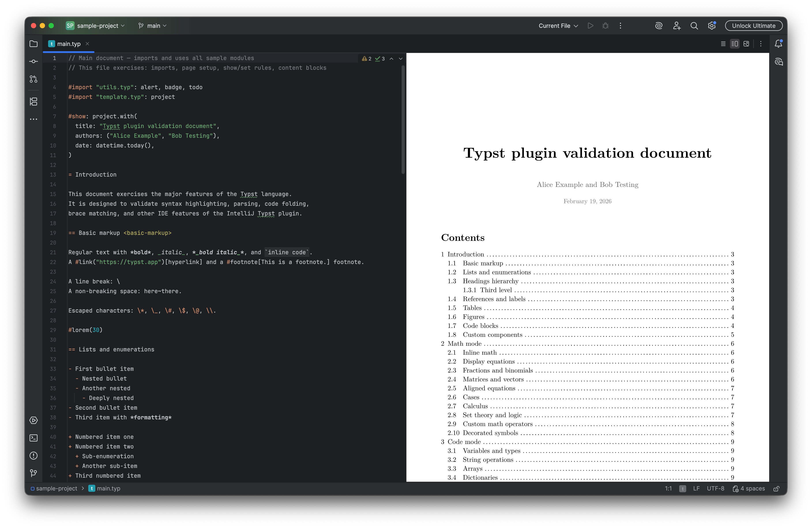Open the Notifications bell icon
The height and width of the screenshot is (528, 812).
778,44
